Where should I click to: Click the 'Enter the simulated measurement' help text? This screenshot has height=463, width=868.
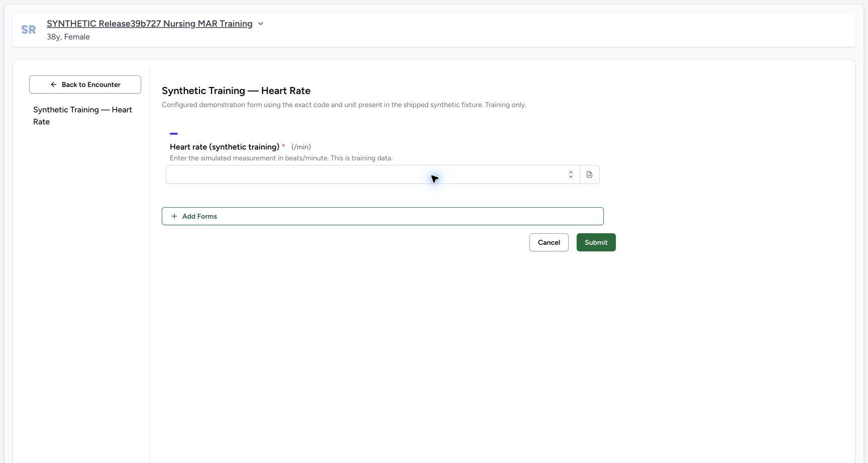pyautogui.click(x=281, y=158)
